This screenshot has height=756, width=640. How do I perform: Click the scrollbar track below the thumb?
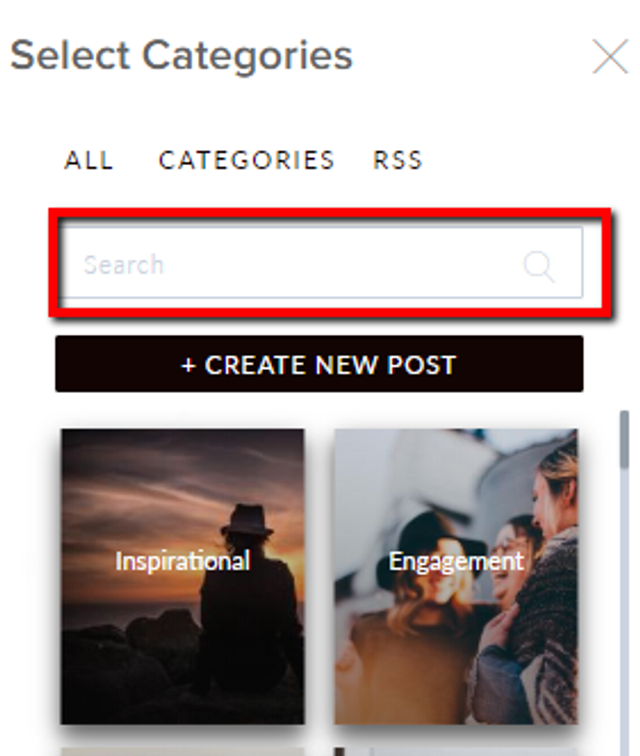(624, 608)
